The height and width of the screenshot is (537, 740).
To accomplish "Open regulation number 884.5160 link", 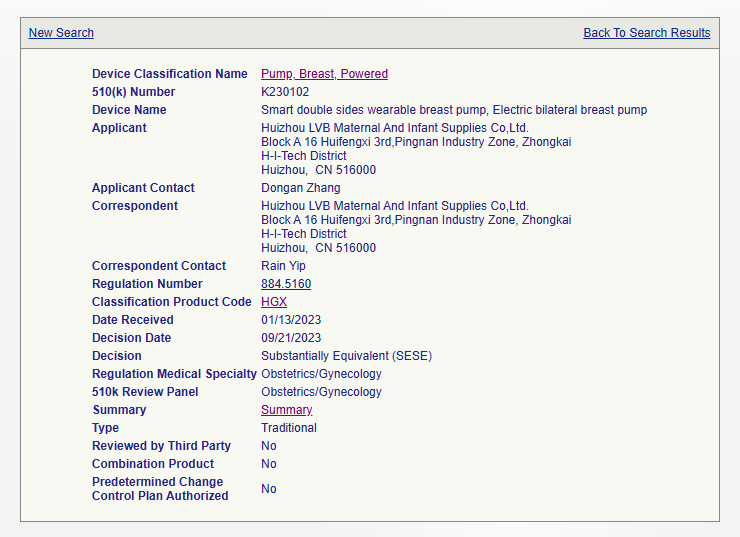I will pos(286,284).
